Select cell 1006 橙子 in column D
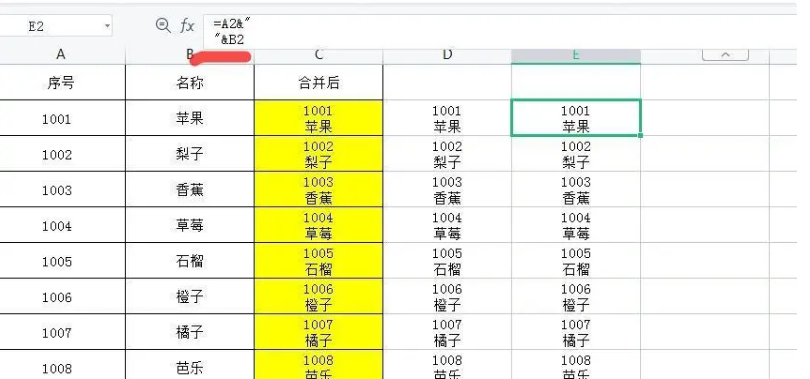 [447, 296]
